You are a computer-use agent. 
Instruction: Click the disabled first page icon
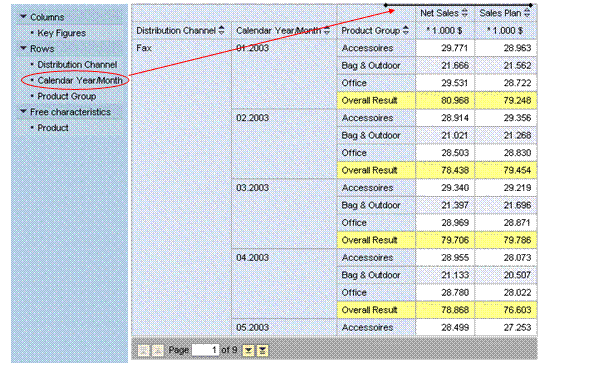(144, 350)
